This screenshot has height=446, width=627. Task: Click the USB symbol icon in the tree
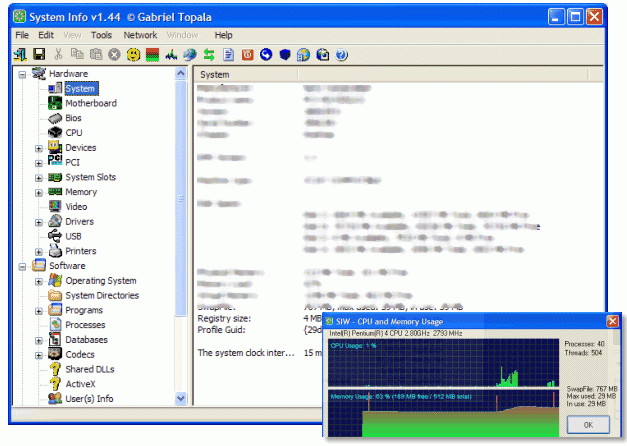(x=55, y=236)
